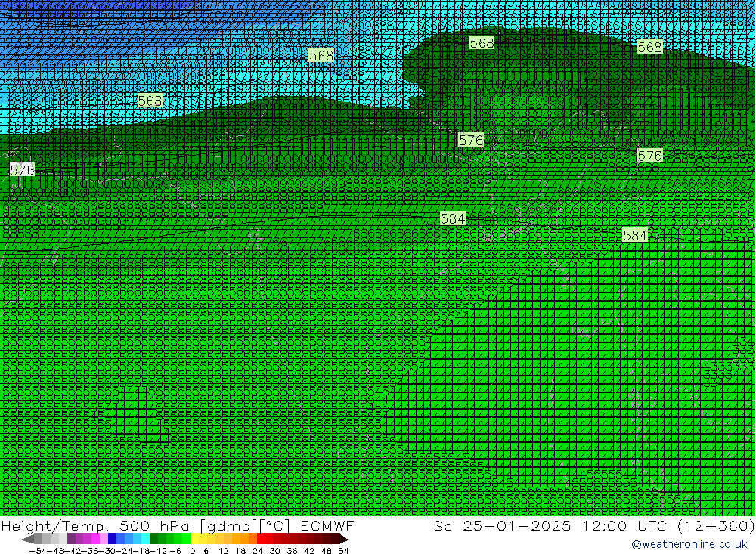The image size is (756, 554).
Task: Click the right dark arrow of the color scale
Action: 344,539
